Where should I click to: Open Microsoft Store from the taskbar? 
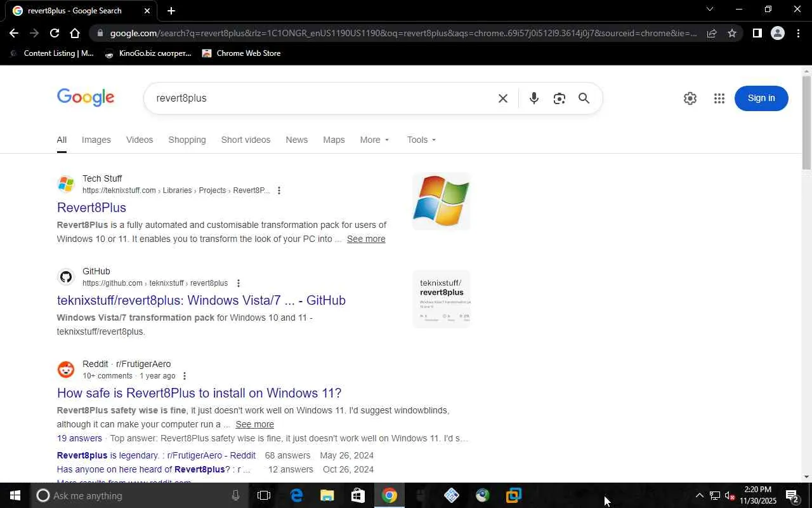358,495
